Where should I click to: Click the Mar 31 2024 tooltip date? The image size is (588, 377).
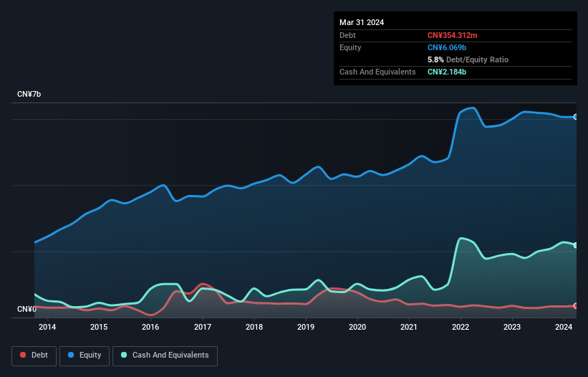362,22
